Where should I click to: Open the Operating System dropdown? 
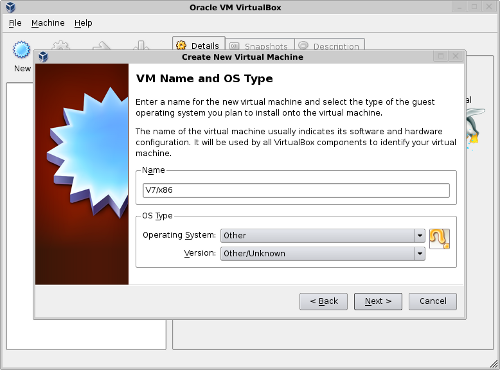click(x=323, y=235)
